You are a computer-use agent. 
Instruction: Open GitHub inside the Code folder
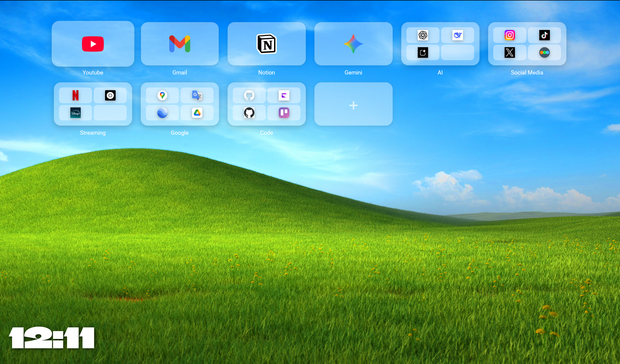pyautogui.click(x=249, y=95)
